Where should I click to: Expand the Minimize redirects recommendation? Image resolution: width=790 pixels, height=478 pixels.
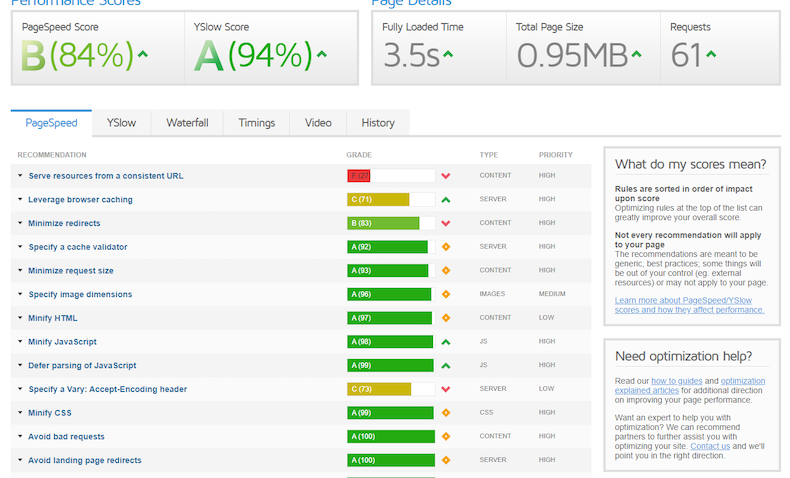64,223
